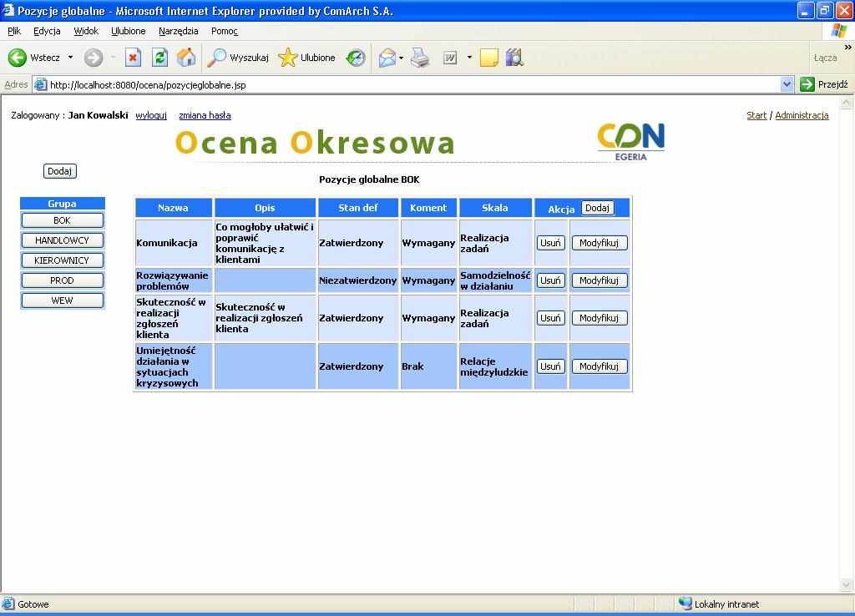Open the Home page icon

tap(186, 58)
